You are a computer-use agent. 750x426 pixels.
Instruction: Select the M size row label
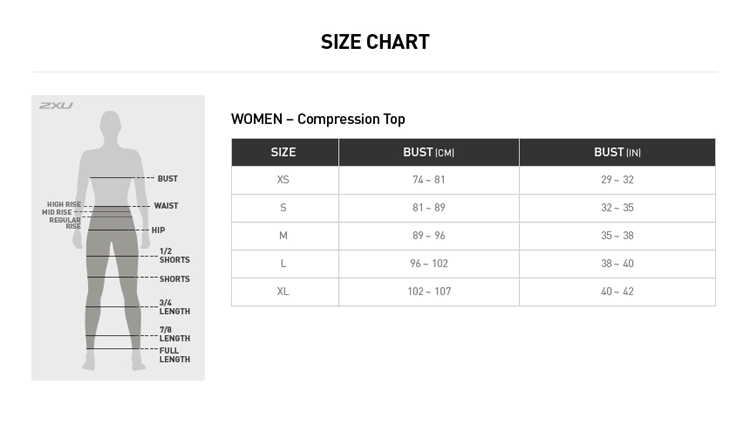point(284,236)
